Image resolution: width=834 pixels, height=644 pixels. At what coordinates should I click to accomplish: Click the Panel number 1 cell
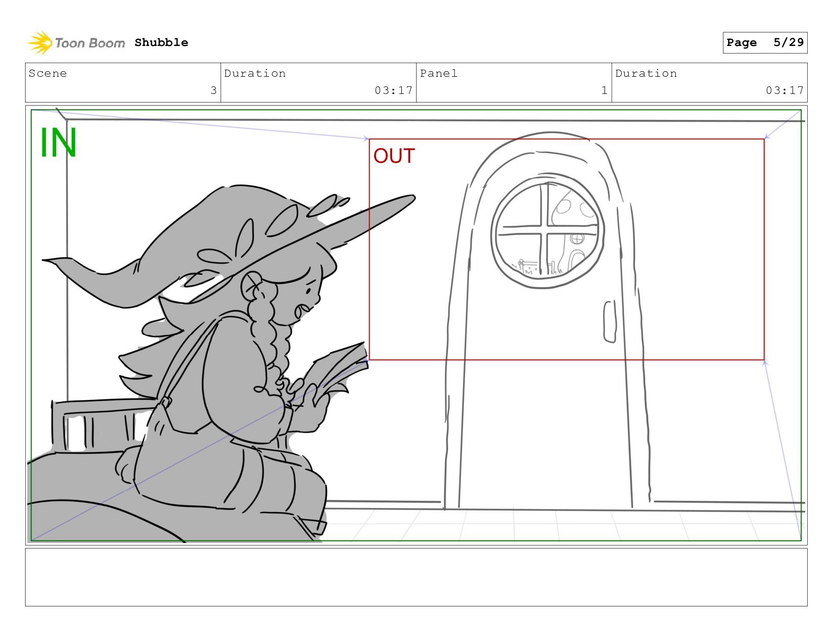pyautogui.click(x=514, y=82)
